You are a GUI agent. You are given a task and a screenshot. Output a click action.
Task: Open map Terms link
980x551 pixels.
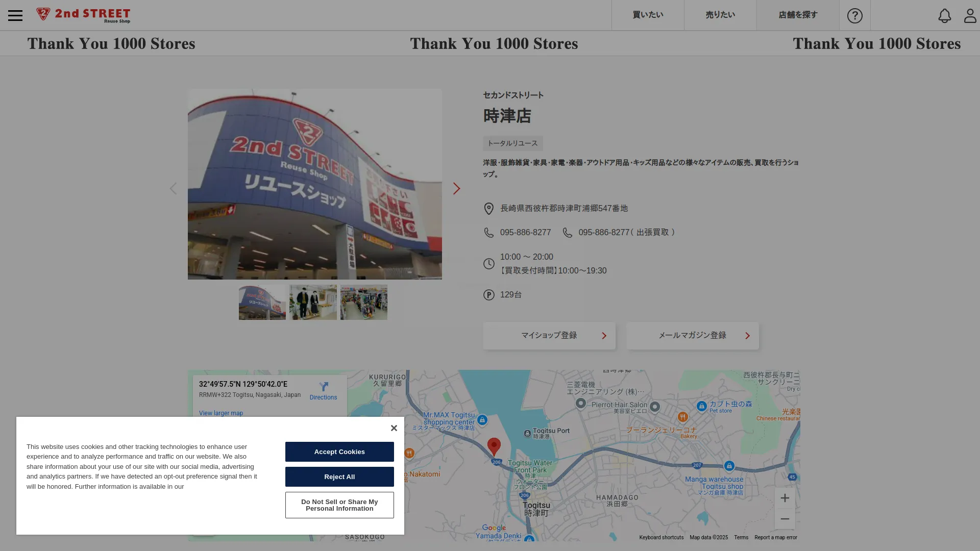[741, 537]
